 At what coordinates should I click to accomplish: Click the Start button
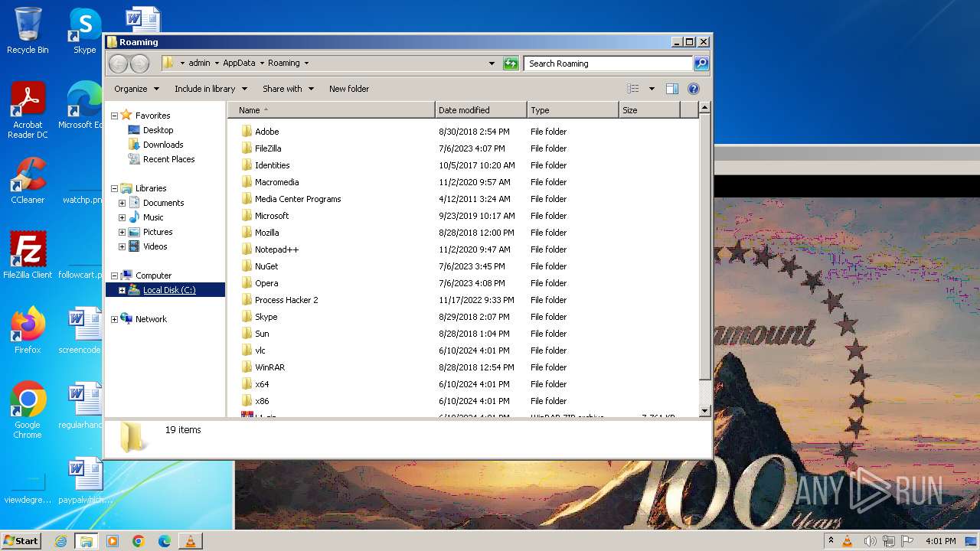click(x=21, y=541)
